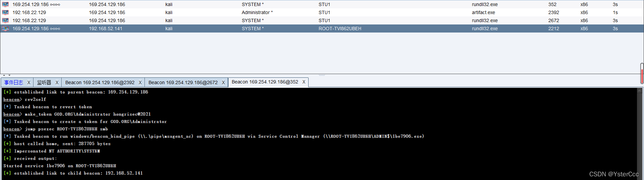The height and width of the screenshot is (180, 644).
Task: Click 'received output:' console line
Action: coord(30,159)
